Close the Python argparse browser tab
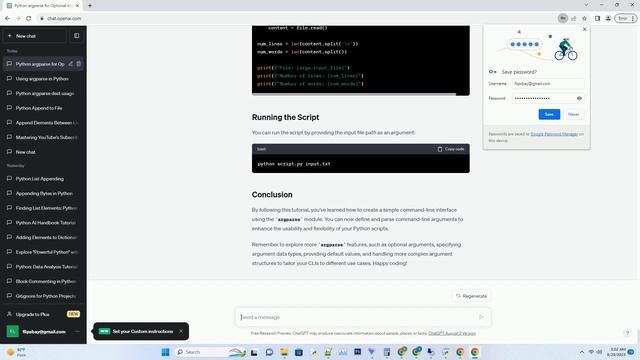640x360 pixels. coord(77,6)
